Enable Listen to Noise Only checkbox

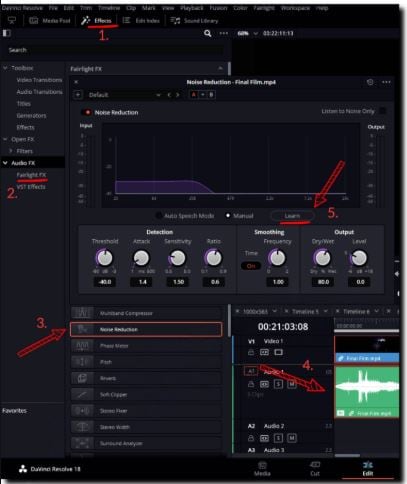383,111
